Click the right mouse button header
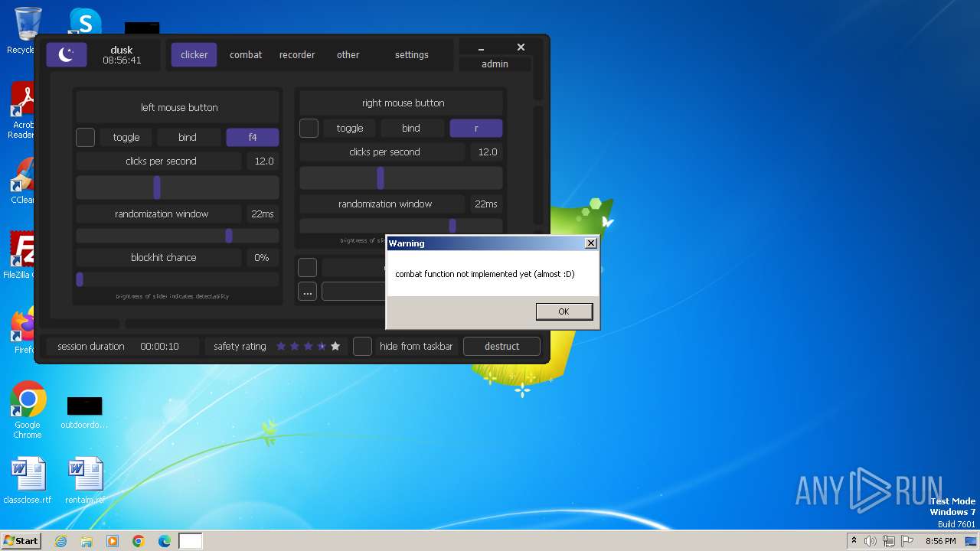980x551 pixels. [x=403, y=103]
